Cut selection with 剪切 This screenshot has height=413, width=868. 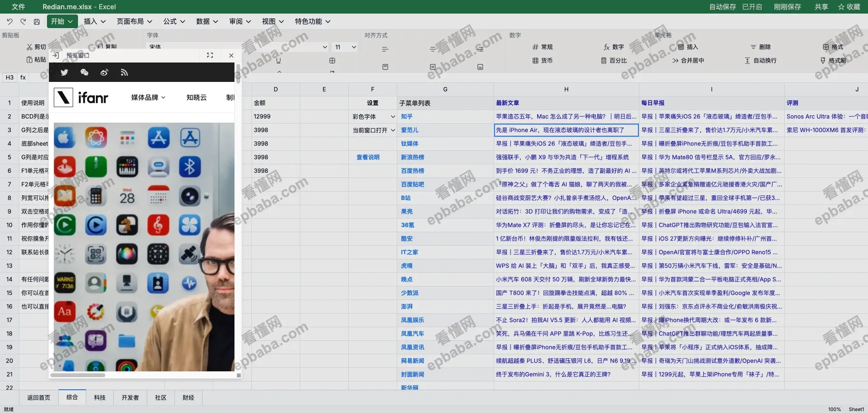pos(36,47)
